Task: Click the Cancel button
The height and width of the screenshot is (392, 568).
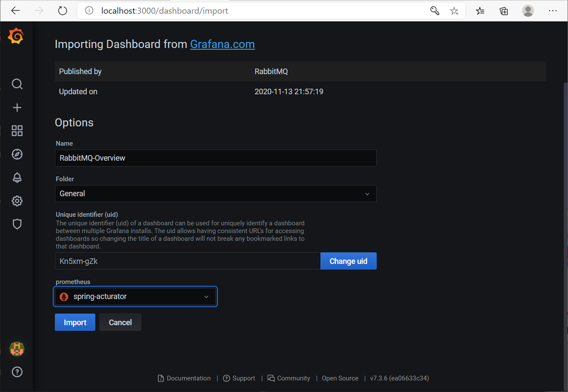Action: 120,322
